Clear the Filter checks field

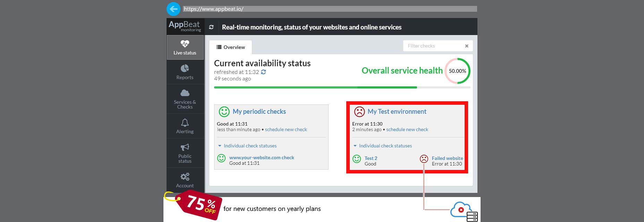click(x=467, y=46)
